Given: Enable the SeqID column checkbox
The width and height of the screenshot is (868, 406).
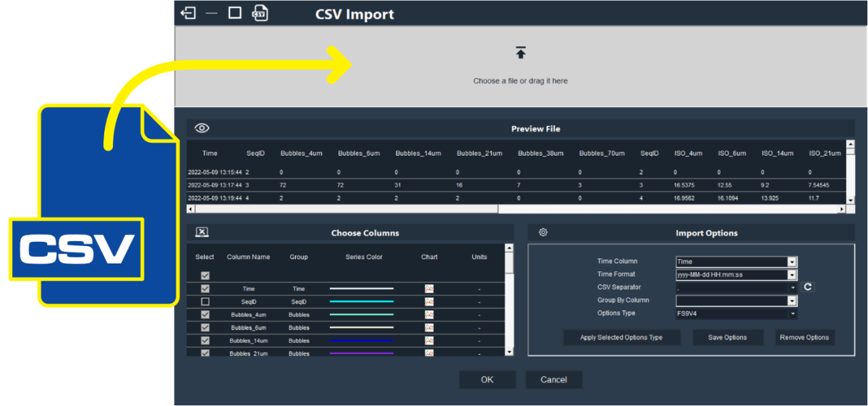Looking at the screenshot, I should coord(205,302).
